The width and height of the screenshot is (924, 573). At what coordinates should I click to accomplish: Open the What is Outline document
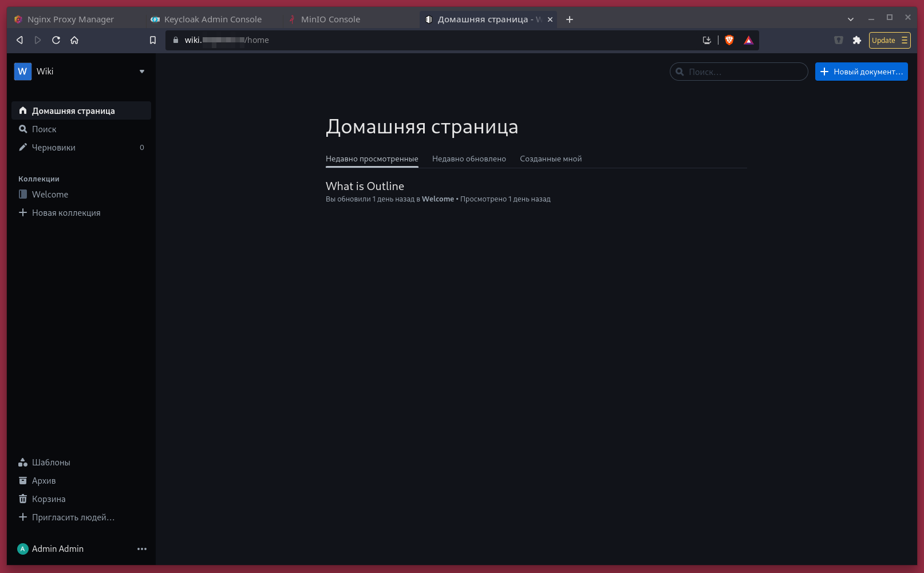coord(365,186)
